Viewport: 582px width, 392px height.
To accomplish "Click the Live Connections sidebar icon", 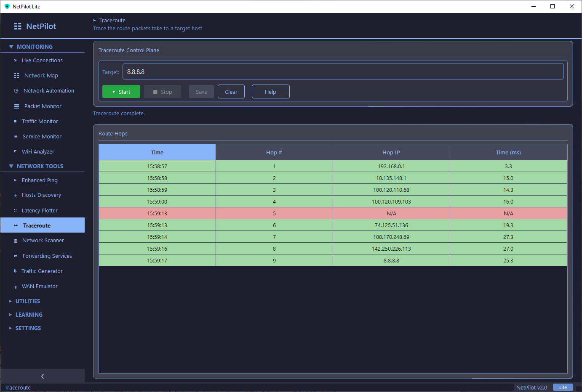I will click(15, 61).
